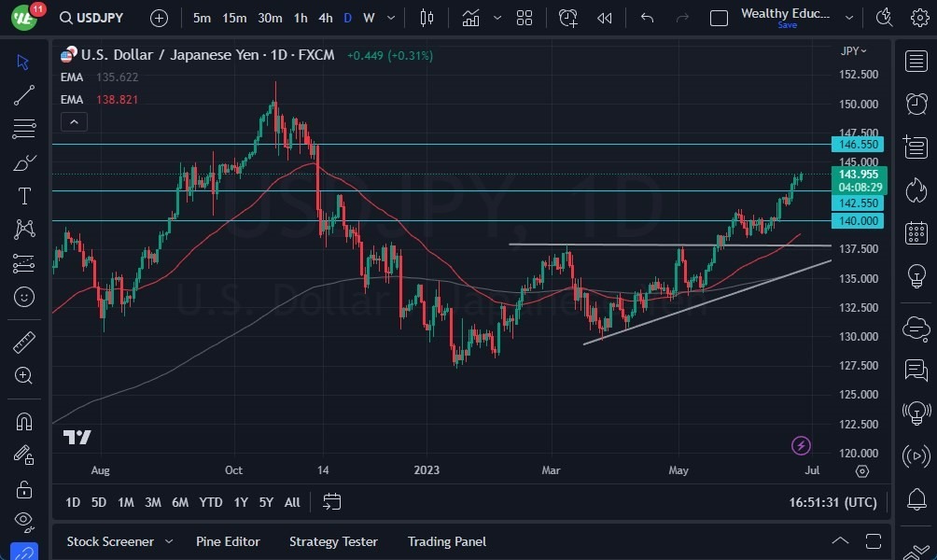
Task: Start Bar Replay mode
Action: 604,17
